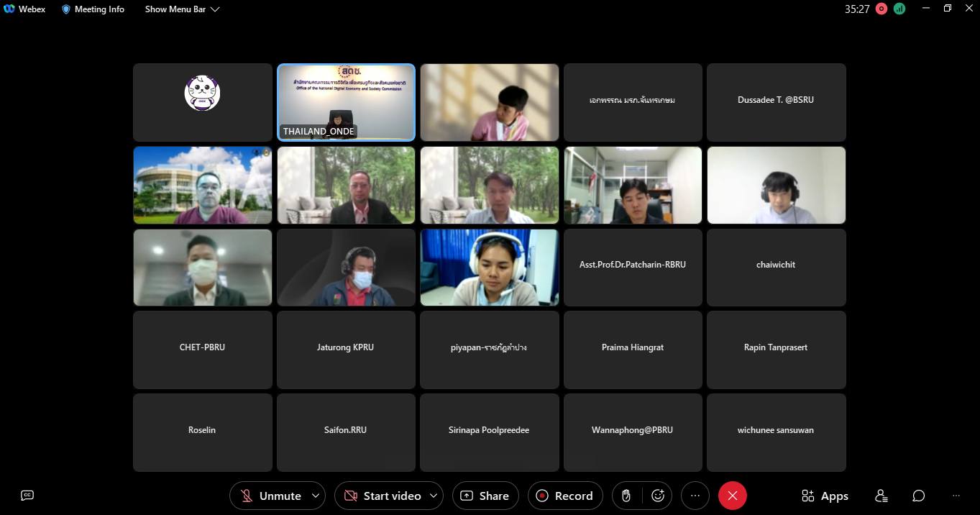Click the recording indicator red icon
Viewport: 980px width, 515px height.
(x=881, y=9)
